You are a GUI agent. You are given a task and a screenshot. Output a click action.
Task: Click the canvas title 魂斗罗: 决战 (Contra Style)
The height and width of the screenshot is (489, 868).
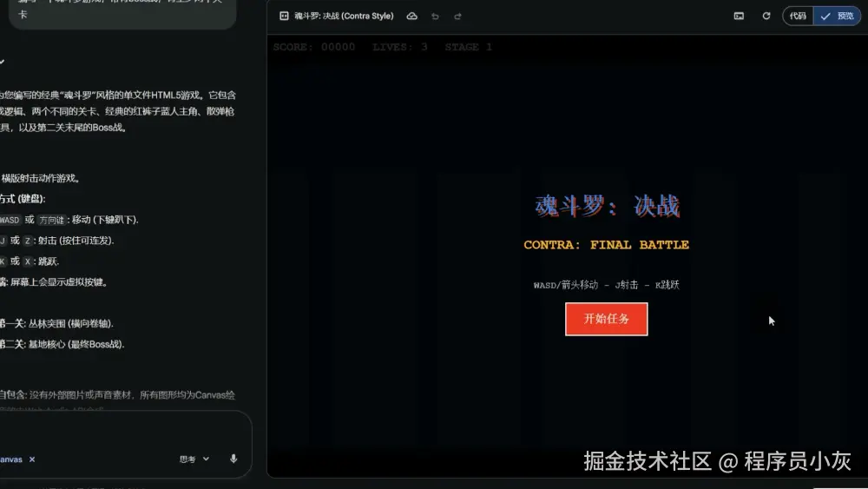(344, 16)
